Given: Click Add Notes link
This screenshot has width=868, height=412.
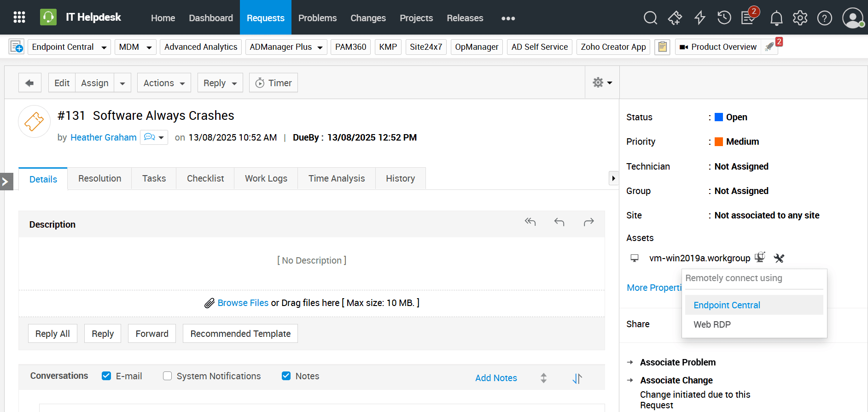Looking at the screenshot, I should [496, 378].
